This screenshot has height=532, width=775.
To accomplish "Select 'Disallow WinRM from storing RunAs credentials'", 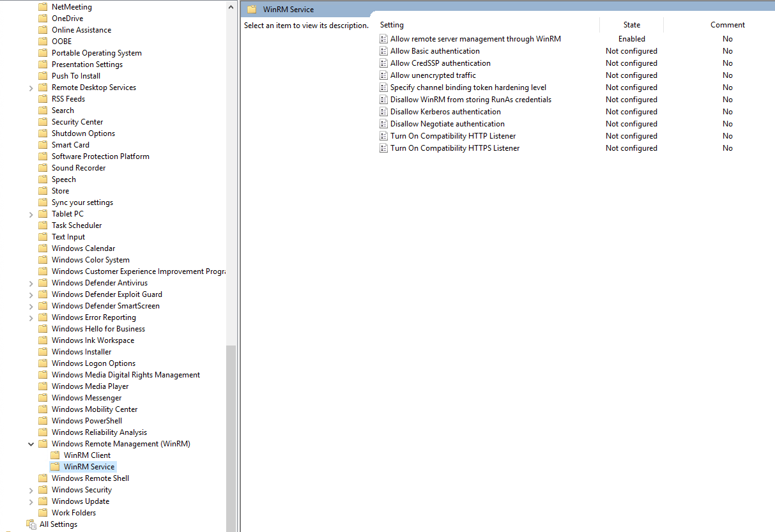I will pos(471,100).
